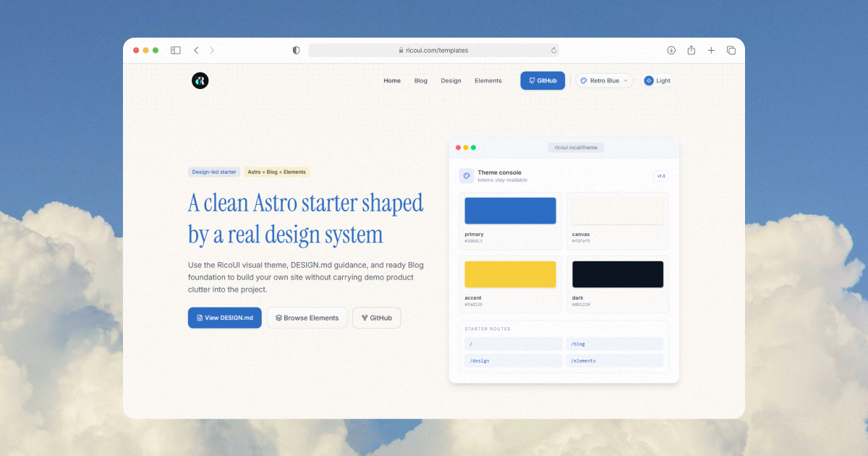
Task: Show the tab overview icon
Action: [x=731, y=51]
